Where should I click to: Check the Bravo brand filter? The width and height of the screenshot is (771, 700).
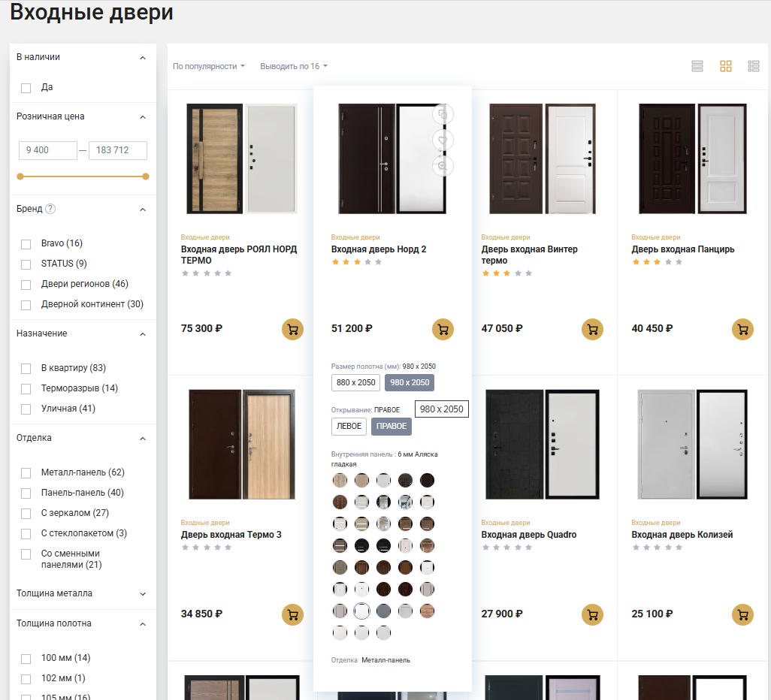click(x=26, y=244)
